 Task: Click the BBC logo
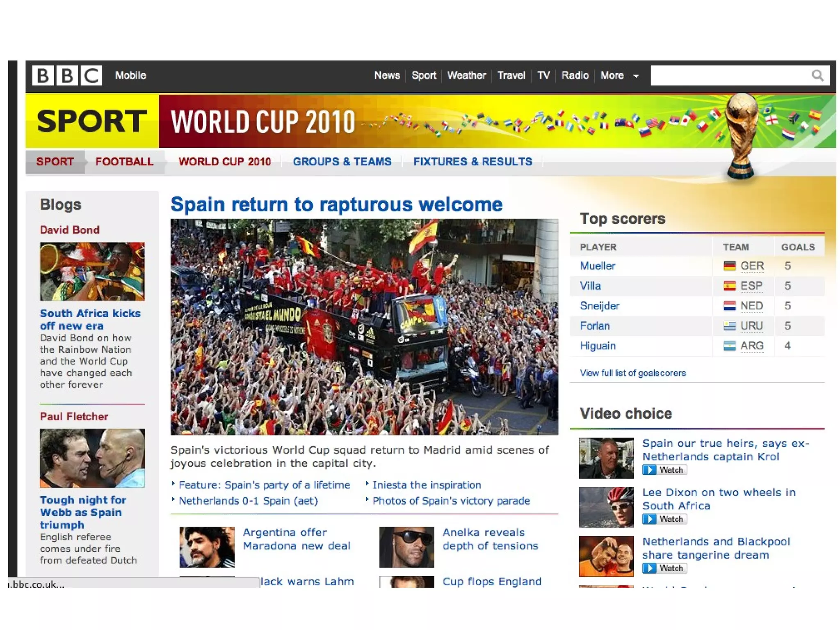67,76
